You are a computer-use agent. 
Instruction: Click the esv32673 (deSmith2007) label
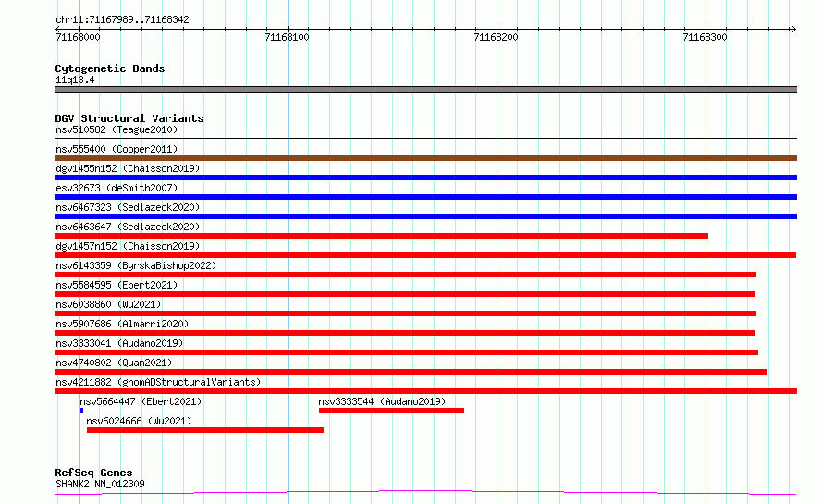tap(117, 188)
